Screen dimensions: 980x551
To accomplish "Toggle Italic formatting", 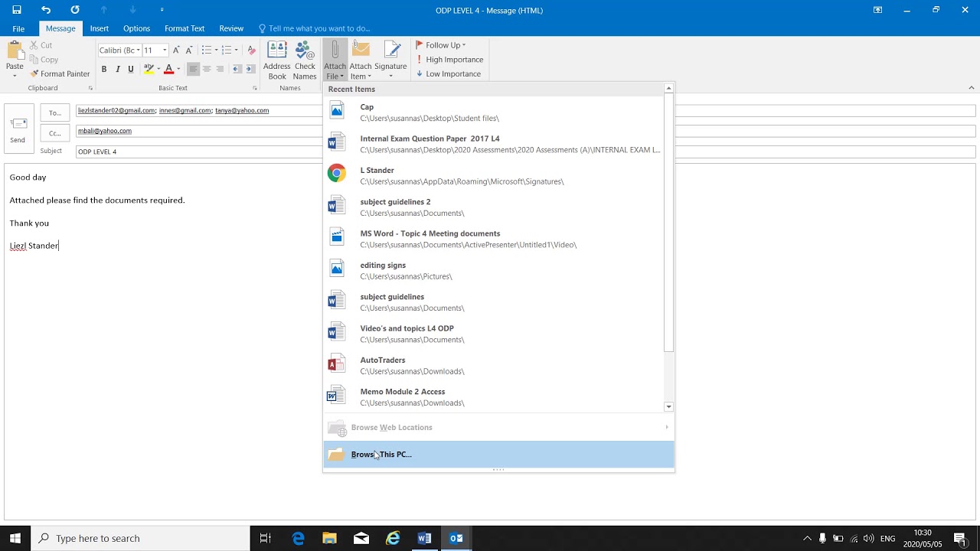I will (117, 69).
